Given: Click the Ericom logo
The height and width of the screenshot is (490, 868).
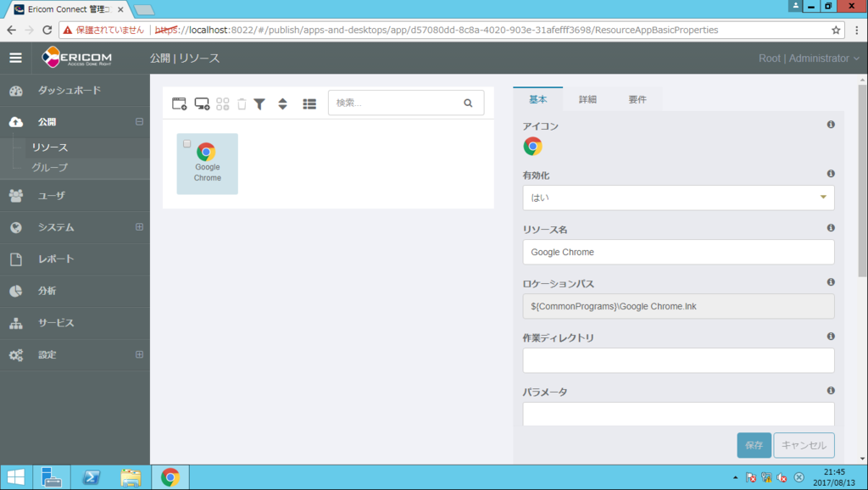Looking at the screenshot, I should click(77, 57).
